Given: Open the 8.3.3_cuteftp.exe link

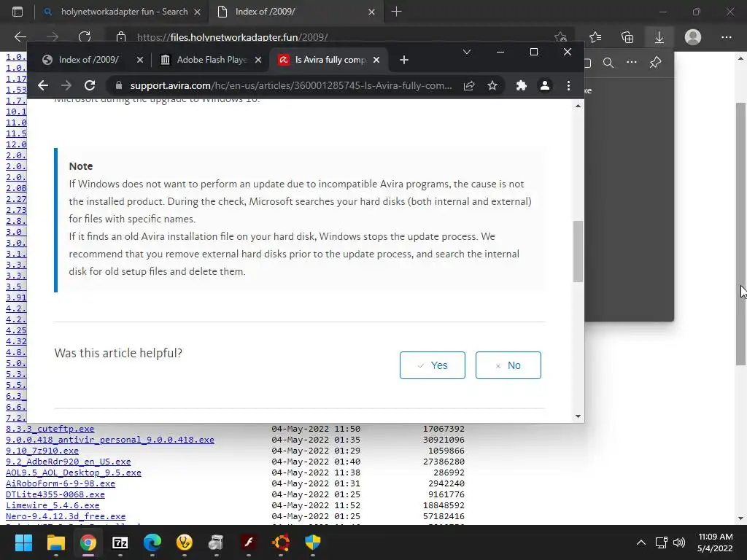Looking at the screenshot, I should pyautogui.click(x=50, y=429).
